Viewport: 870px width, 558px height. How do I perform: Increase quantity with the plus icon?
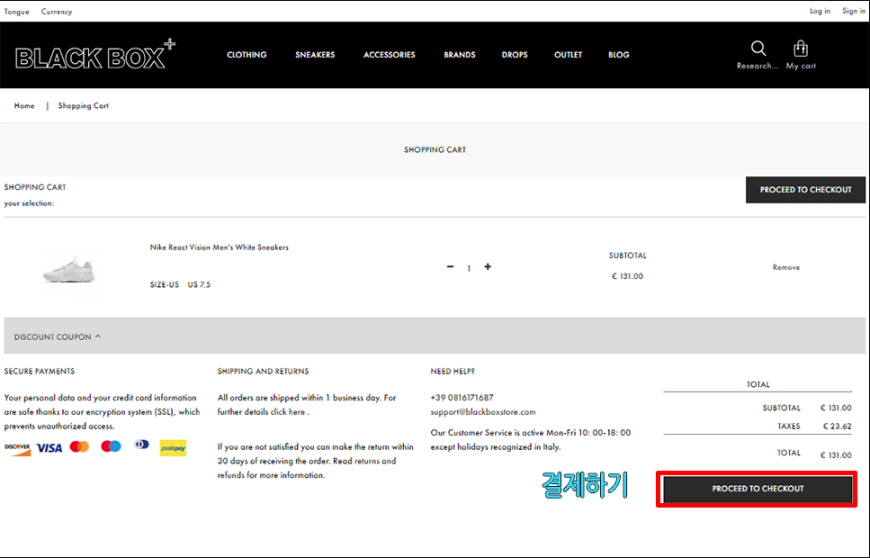click(487, 267)
